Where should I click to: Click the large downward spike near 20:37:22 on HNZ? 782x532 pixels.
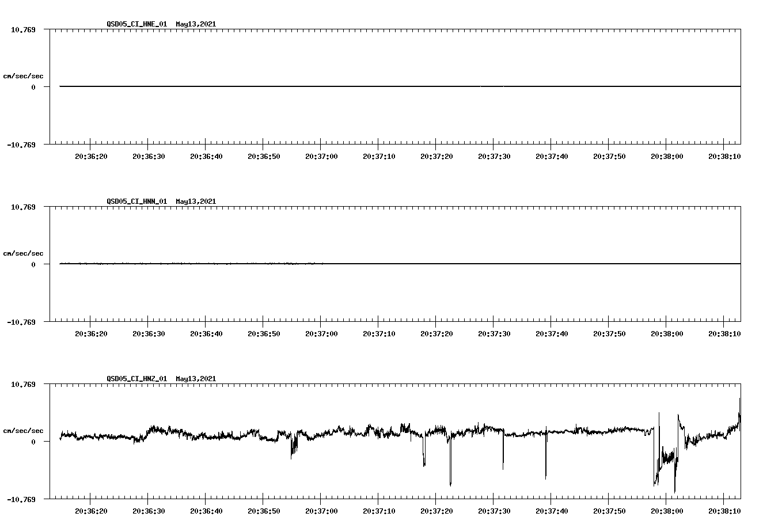point(450,466)
